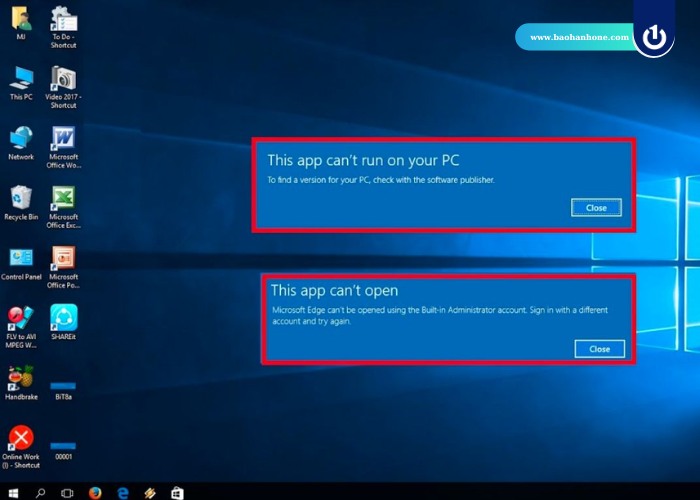
Task: Launch Firefox from the taskbar
Action: (x=95, y=492)
